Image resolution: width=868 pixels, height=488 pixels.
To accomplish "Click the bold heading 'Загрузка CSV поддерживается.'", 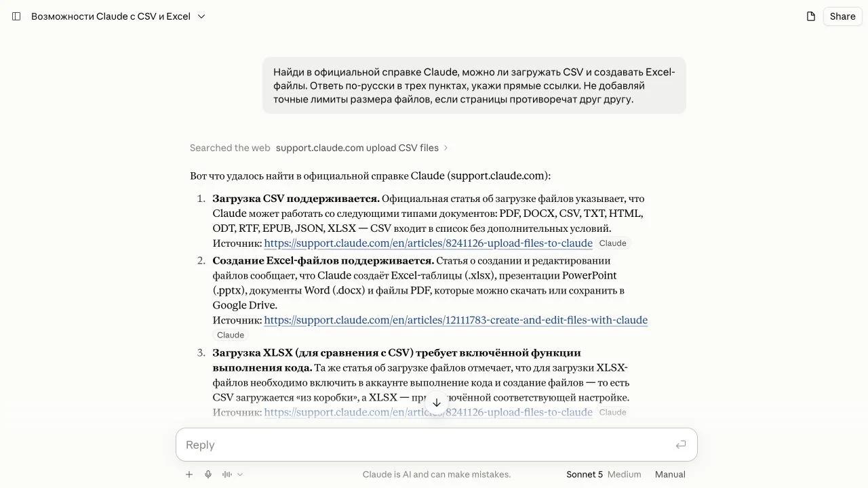I will (296, 199).
